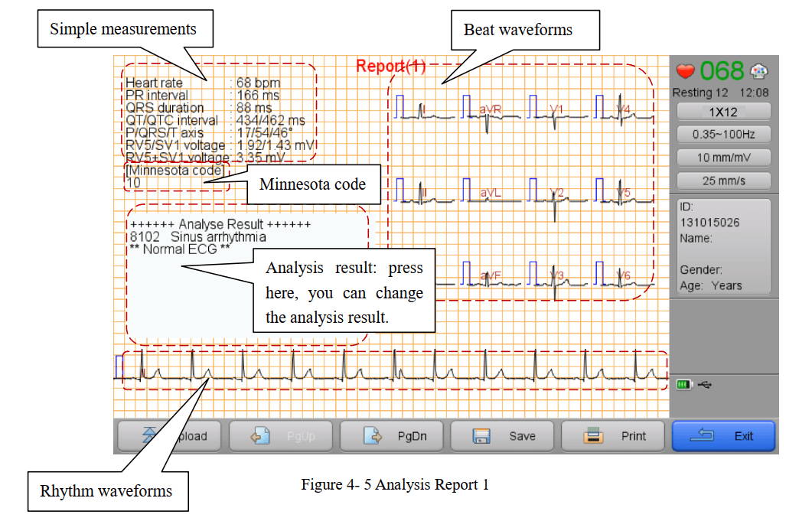
Task: Change the 1X12 lead layout setting
Action: pos(723,112)
